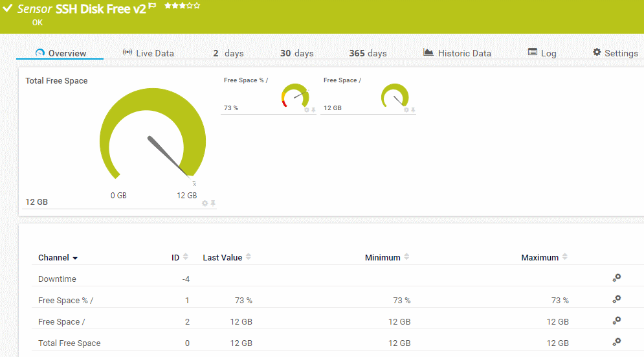Switch to the Live Data tab
The image size is (644, 357).
point(148,53)
